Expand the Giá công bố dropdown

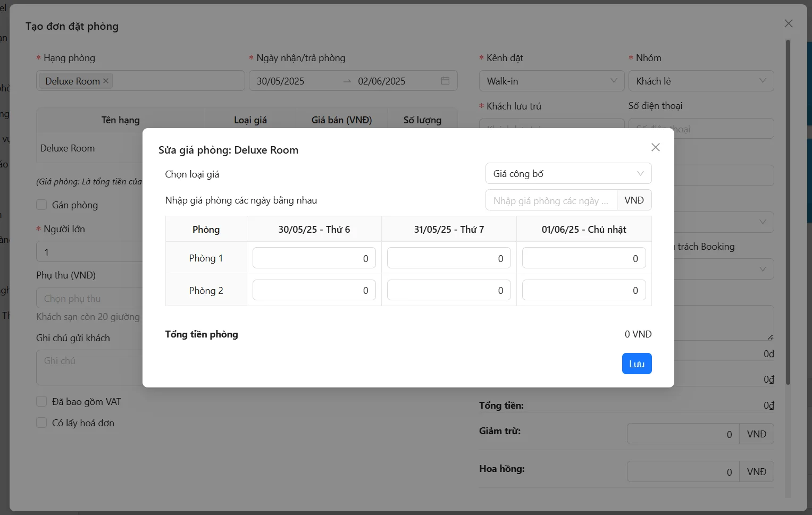[568, 174]
